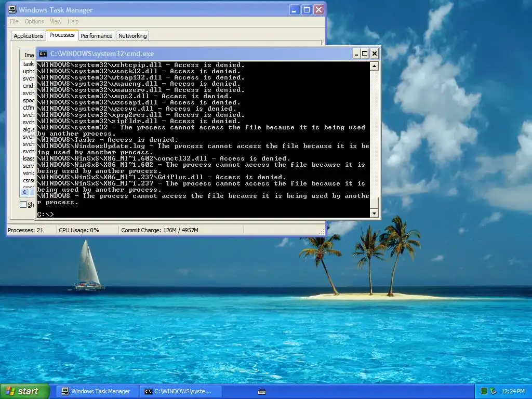Screen dimensions: 532x399
Task: Click the Safely Remove Hardware tray icon
Action: coord(494,391)
